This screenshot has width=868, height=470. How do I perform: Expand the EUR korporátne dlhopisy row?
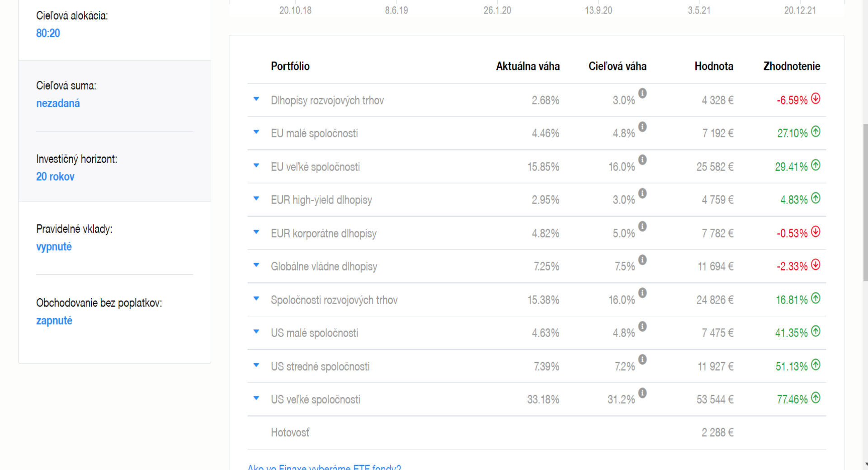(x=256, y=232)
